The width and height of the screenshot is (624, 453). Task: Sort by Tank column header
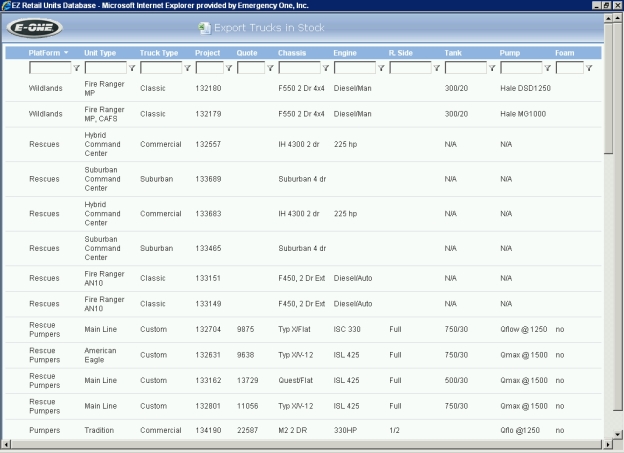click(x=453, y=53)
